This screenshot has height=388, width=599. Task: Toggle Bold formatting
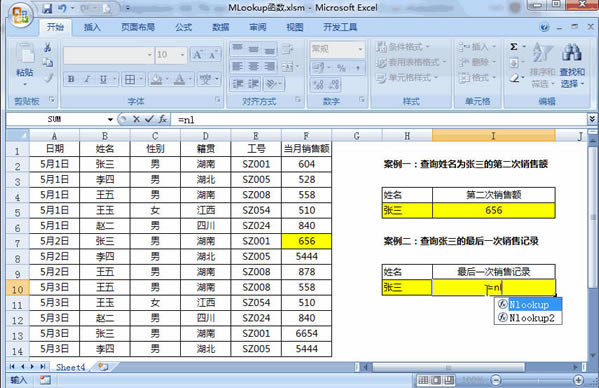pyautogui.click(x=71, y=79)
